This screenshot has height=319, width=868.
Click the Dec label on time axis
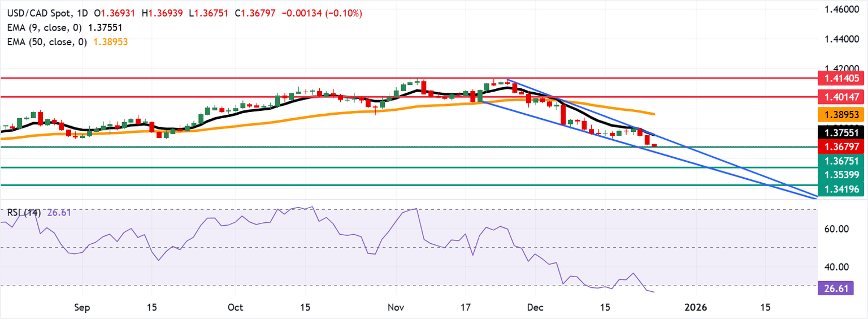tap(535, 308)
